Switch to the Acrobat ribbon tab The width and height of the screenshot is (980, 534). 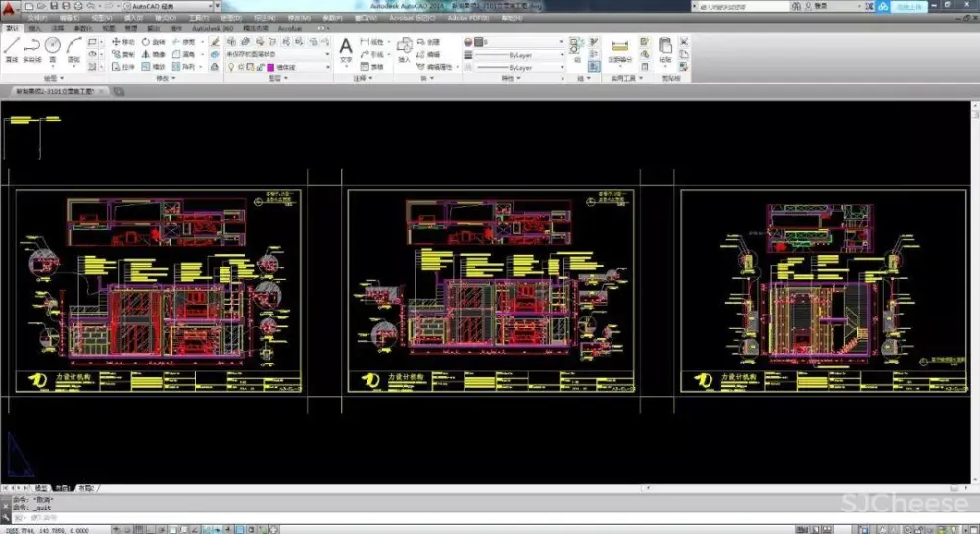[290, 29]
